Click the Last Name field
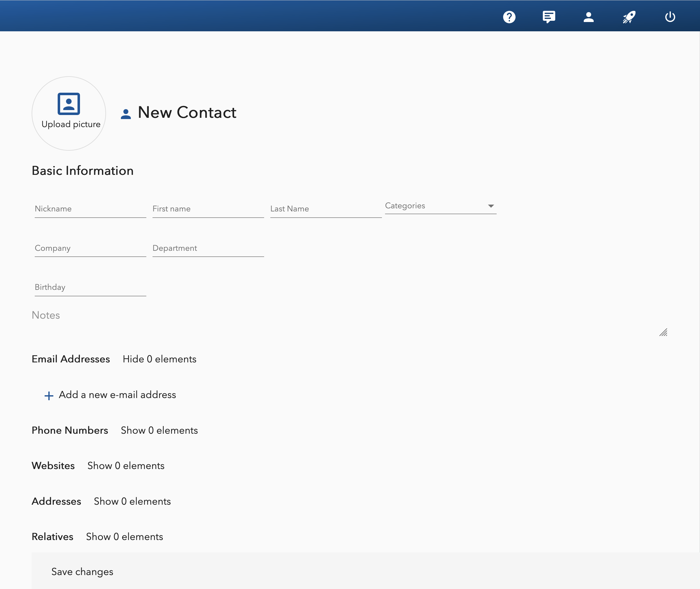This screenshot has width=700, height=589. tap(326, 209)
